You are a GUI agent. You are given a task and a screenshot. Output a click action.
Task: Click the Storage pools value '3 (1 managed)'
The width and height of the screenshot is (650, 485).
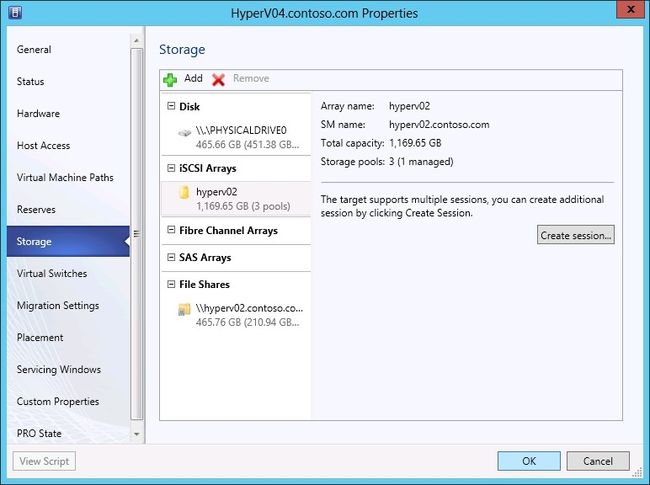(x=421, y=161)
